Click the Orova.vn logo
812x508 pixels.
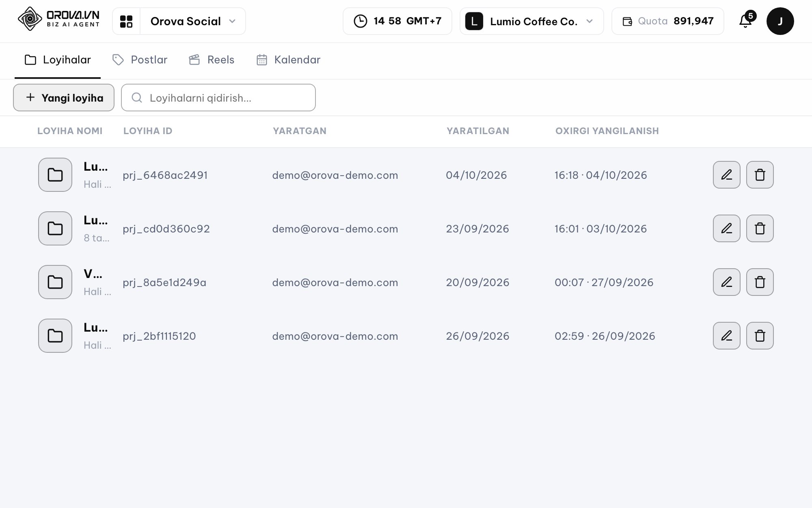pyautogui.click(x=59, y=19)
